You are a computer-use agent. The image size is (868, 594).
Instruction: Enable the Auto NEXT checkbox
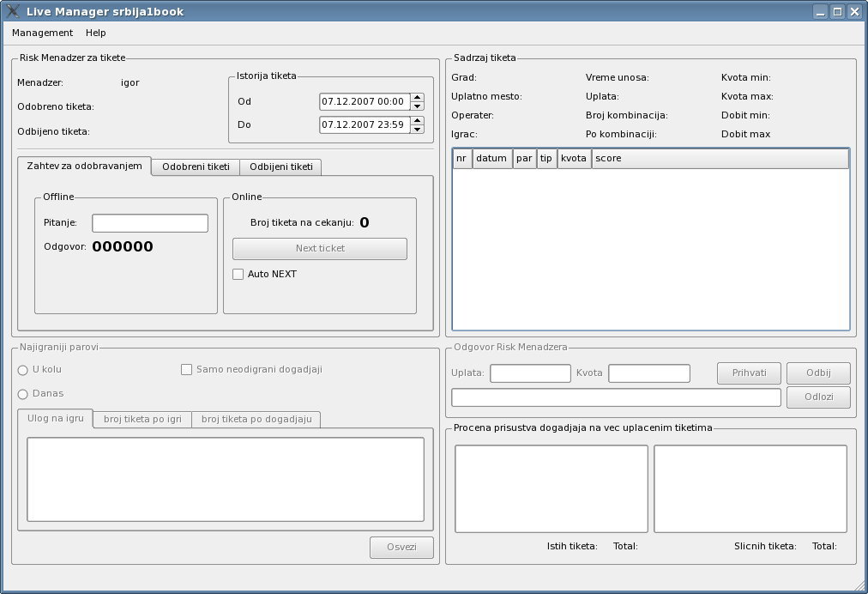(x=238, y=274)
